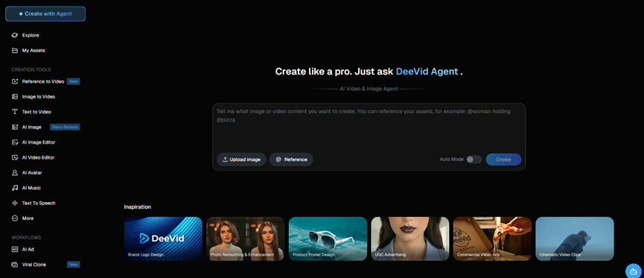This screenshot has height=278, width=644.
Task: Click the Reference at-sign icon
Action: click(278, 159)
